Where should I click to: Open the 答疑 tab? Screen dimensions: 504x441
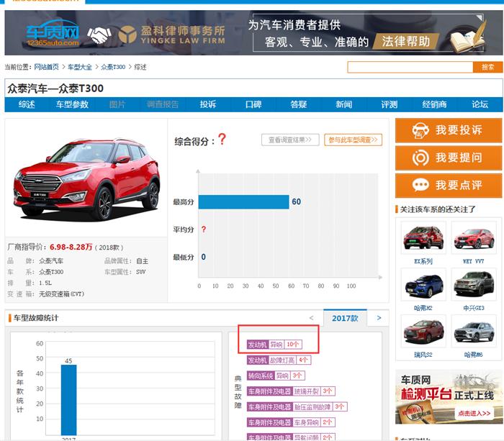pos(299,104)
